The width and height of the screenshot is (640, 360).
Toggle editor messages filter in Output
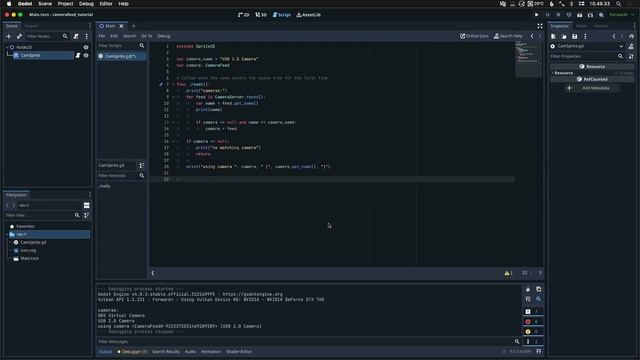532,342
